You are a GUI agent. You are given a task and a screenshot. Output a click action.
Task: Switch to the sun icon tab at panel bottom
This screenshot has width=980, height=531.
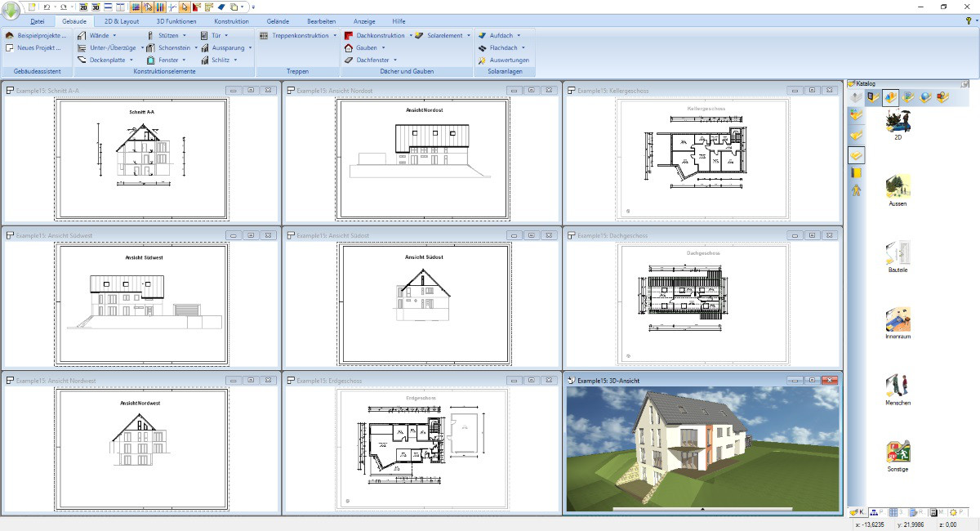point(954,511)
